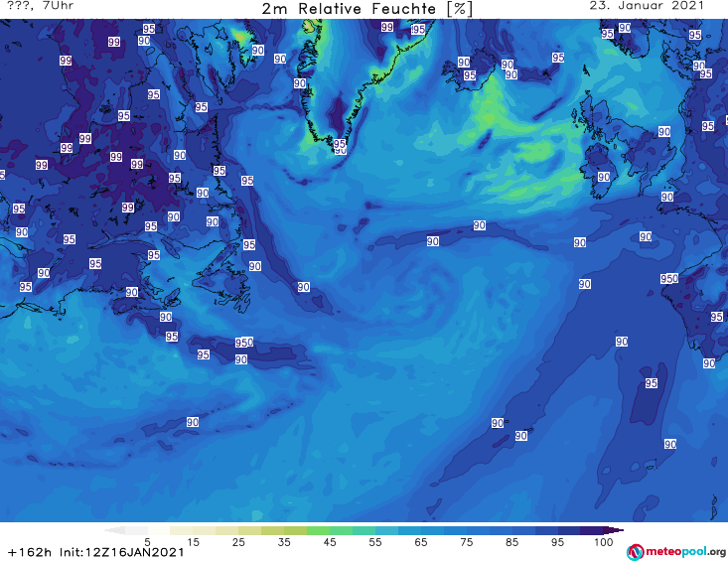Click the '85' tick on the colour scale
This screenshot has width=728, height=562.
pos(511,542)
